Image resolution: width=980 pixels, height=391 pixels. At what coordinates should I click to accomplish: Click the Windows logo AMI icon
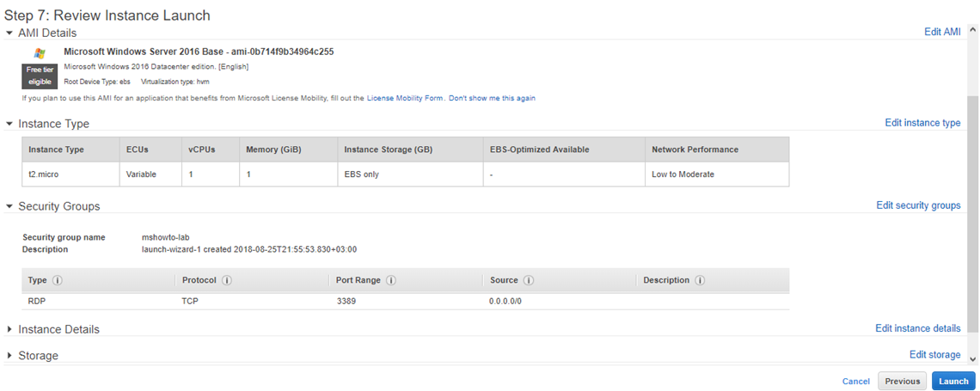(x=40, y=54)
